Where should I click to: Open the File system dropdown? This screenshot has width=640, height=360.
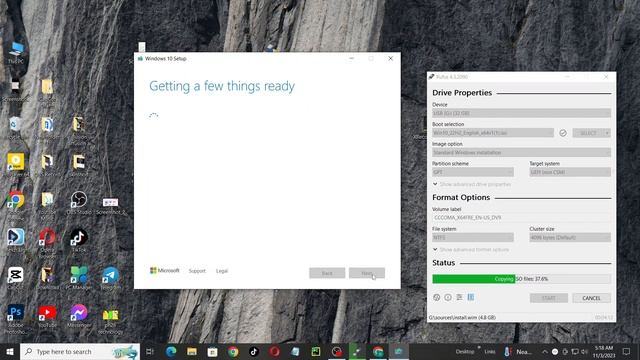pyautogui.click(x=473, y=238)
